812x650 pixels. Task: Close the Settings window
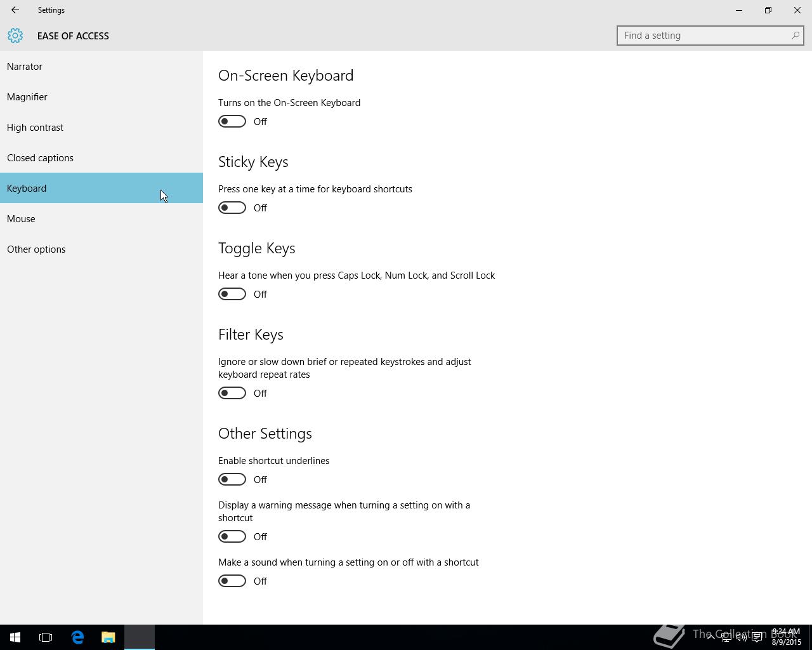click(797, 10)
